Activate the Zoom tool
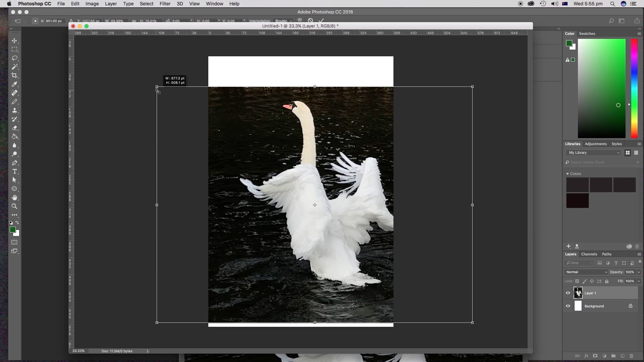Viewport: 644px width, 362px height. coord(14,206)
